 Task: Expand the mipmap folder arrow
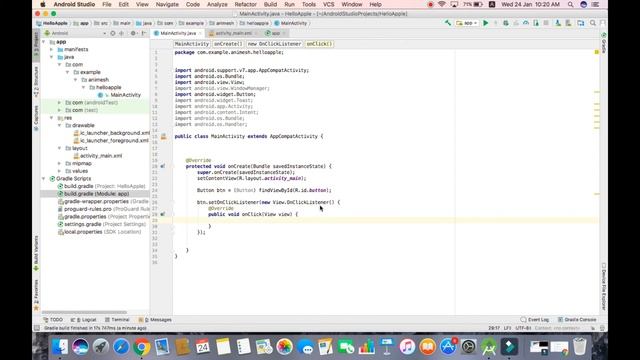tap(60, 163)
